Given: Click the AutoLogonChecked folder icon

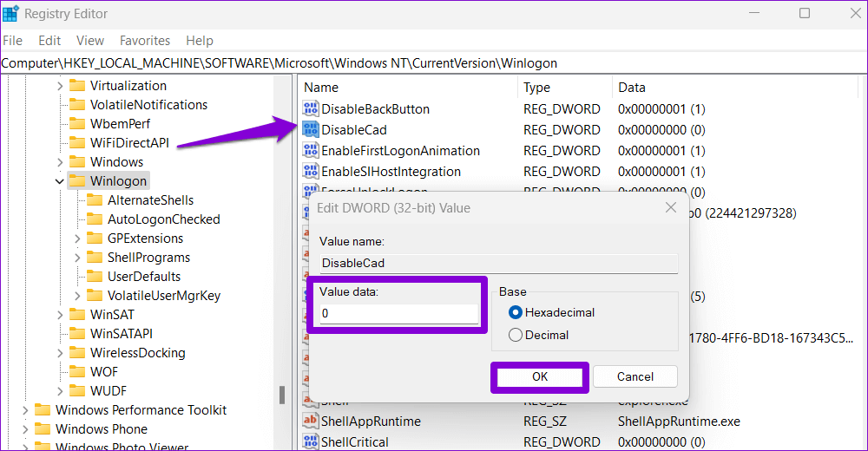Looking at the screenshot, I should [95, 219].
